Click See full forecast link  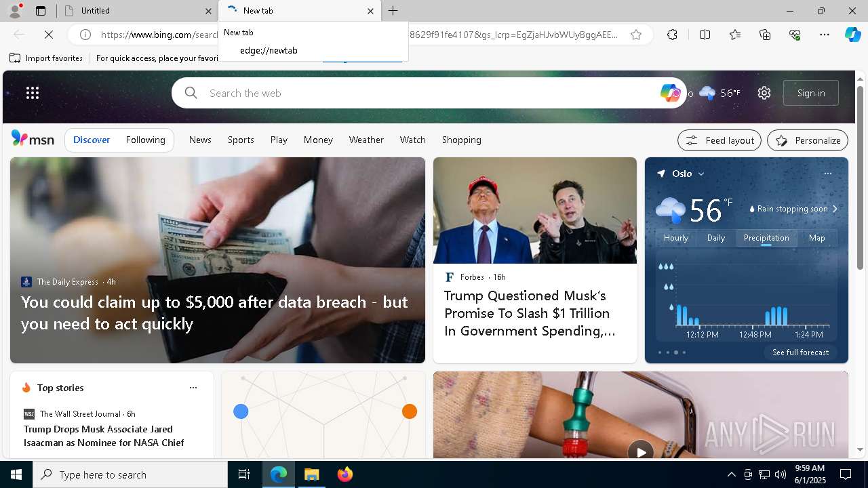point(801,352)
